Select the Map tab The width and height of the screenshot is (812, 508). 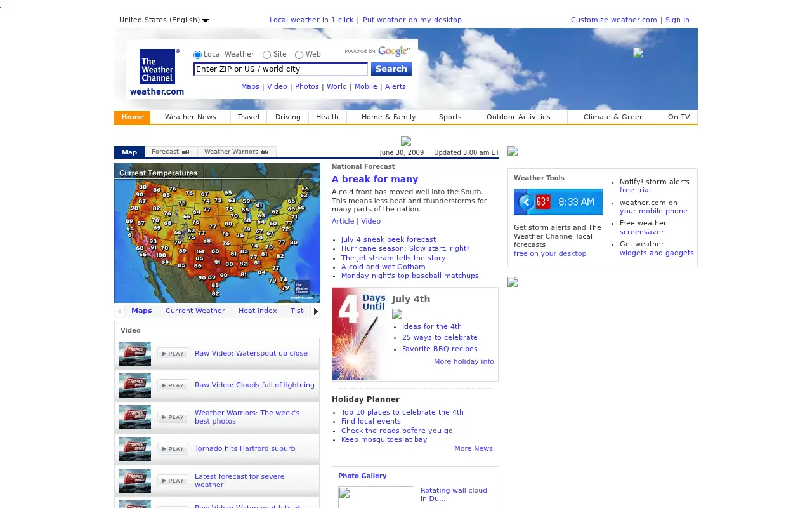click(129, 152)
